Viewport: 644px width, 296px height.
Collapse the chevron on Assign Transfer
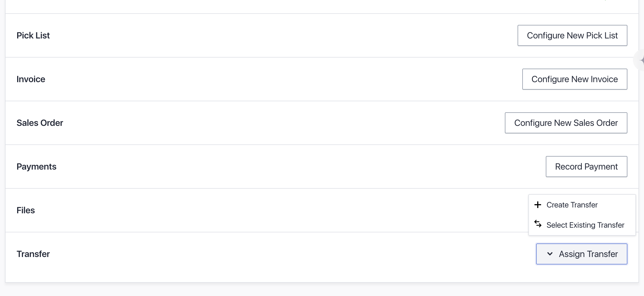[x=550, y=254]
